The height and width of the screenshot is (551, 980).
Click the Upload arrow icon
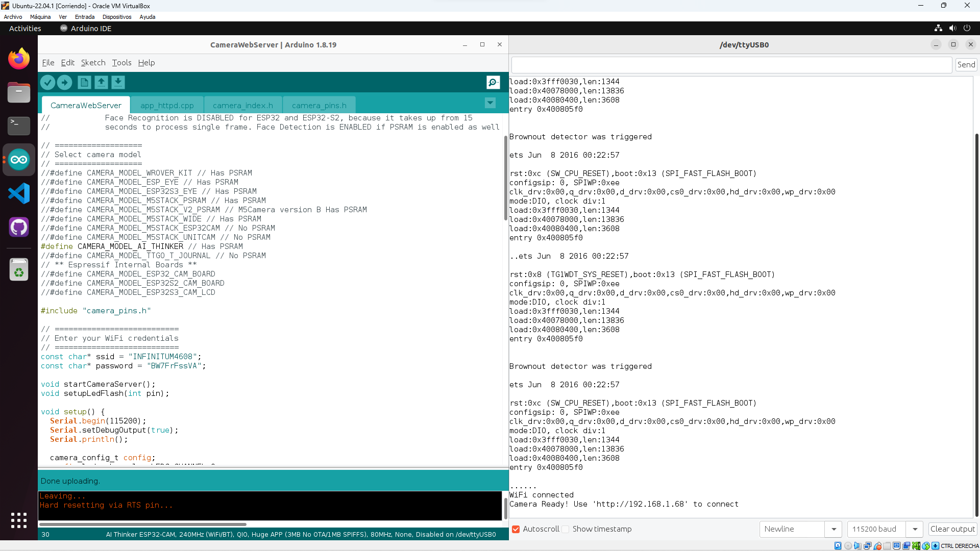pos(64,82)
